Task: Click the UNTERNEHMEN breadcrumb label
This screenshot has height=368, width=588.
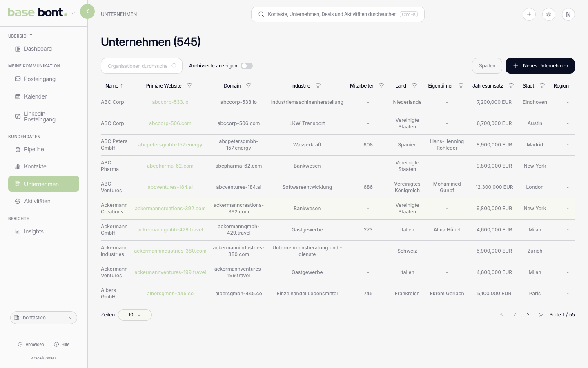Action: click(x=119, y=14)
